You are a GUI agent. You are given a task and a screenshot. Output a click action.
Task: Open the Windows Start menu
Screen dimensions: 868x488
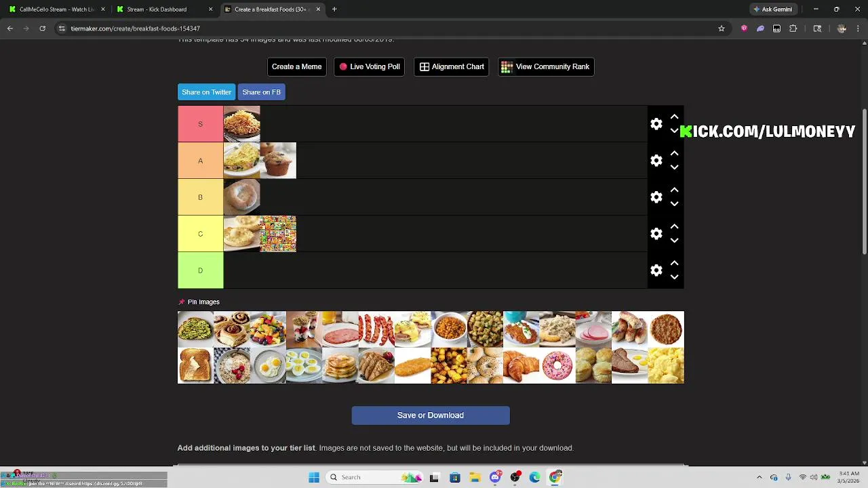pos(314,477)
